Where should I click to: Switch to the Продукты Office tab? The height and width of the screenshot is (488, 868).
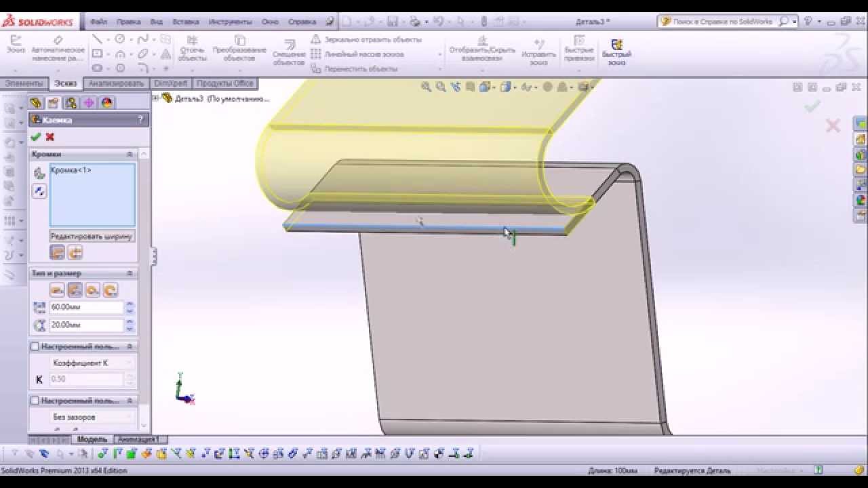224,83
